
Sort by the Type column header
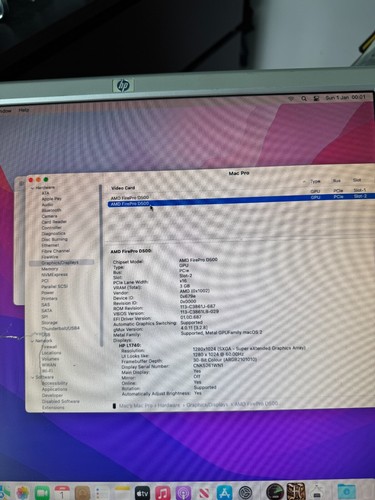315,181
